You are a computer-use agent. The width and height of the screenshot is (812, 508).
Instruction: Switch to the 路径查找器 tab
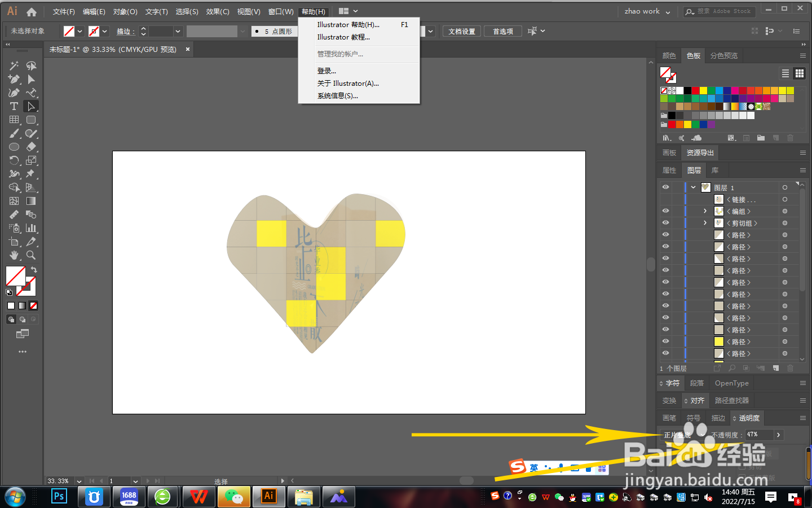tap(732, 401)
